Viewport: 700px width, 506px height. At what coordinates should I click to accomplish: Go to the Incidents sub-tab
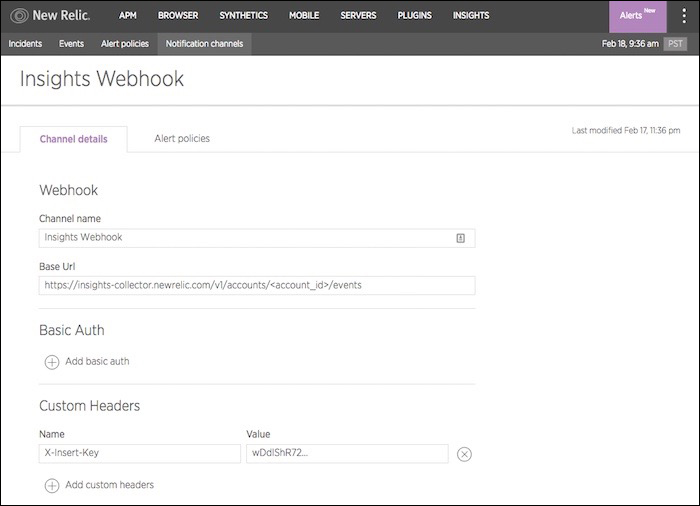tap(25, 44)
